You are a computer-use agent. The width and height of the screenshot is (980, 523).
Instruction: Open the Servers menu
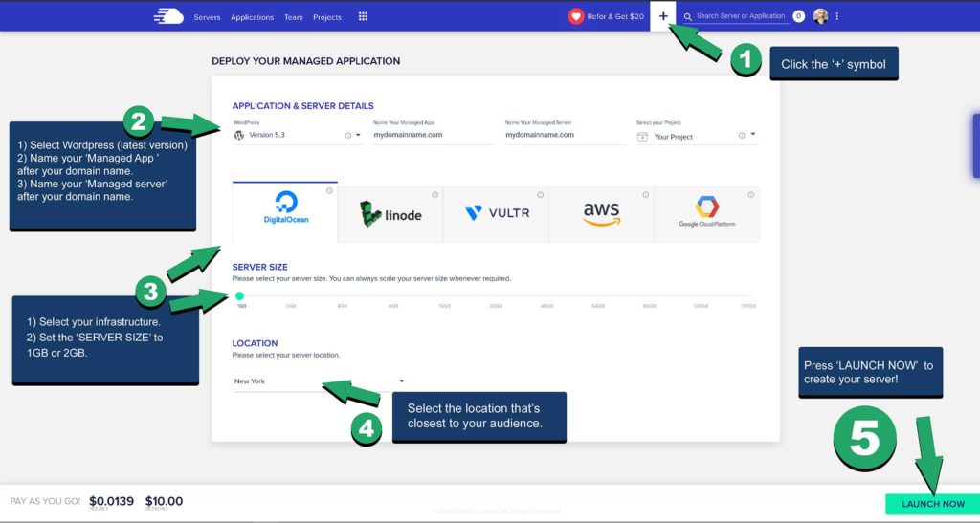click(207, 17)
